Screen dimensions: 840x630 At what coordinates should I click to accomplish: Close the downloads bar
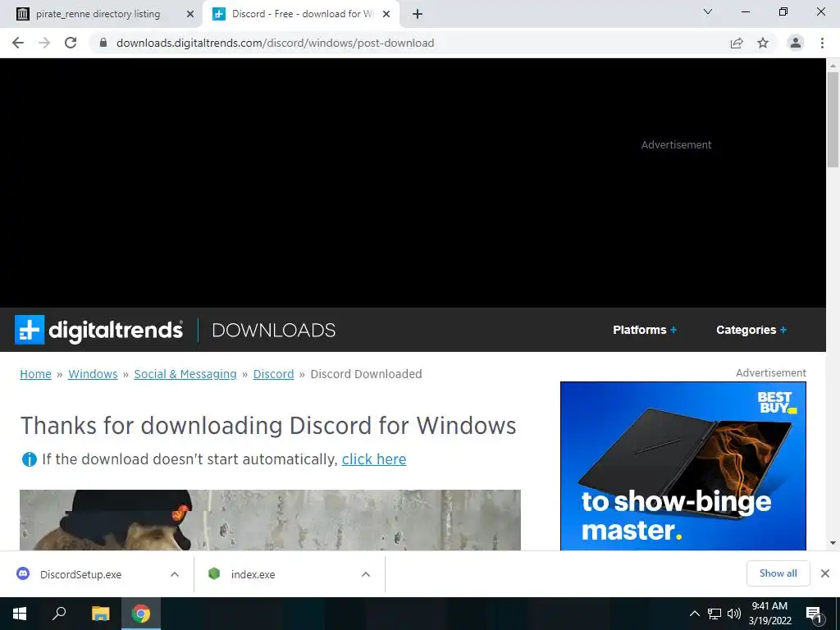point(825,573)
